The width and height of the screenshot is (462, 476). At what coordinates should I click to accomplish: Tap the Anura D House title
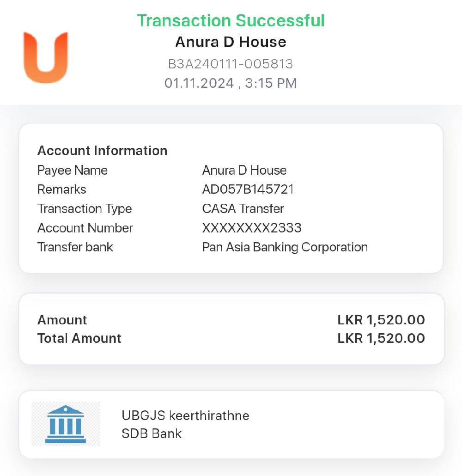[x=231, y=42]
